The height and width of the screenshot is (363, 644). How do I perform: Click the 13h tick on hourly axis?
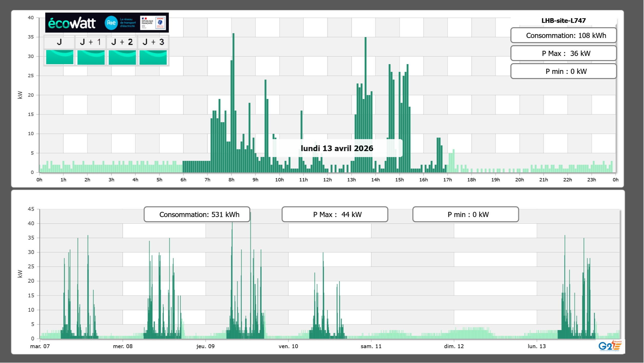[351, 180]
